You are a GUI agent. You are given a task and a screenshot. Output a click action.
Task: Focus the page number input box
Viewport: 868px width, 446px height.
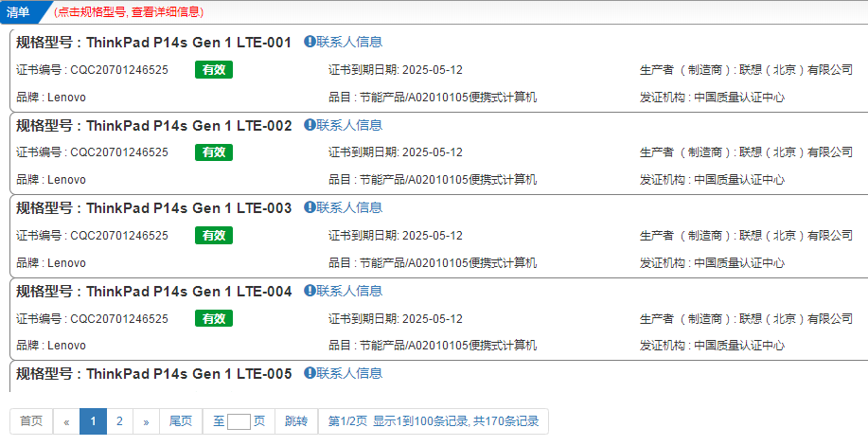[x=239, y=421]
